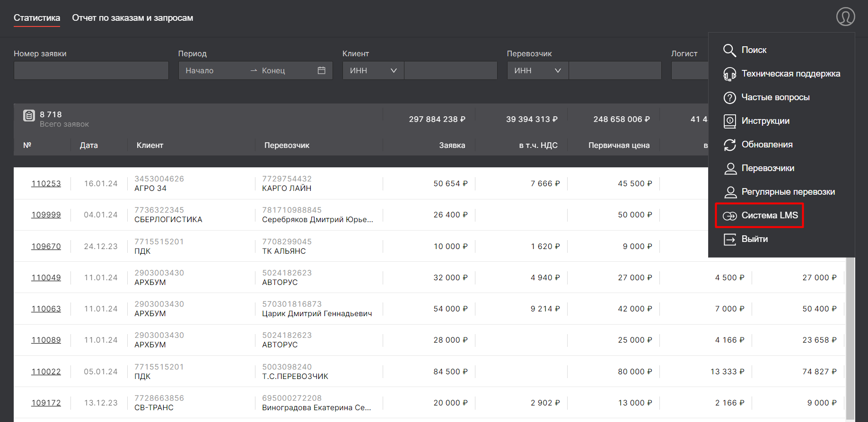Viewport: 868px width, 422px height.
Task: Expand the Перевозчик ИНН dropdown
Action: pos(538,70)
